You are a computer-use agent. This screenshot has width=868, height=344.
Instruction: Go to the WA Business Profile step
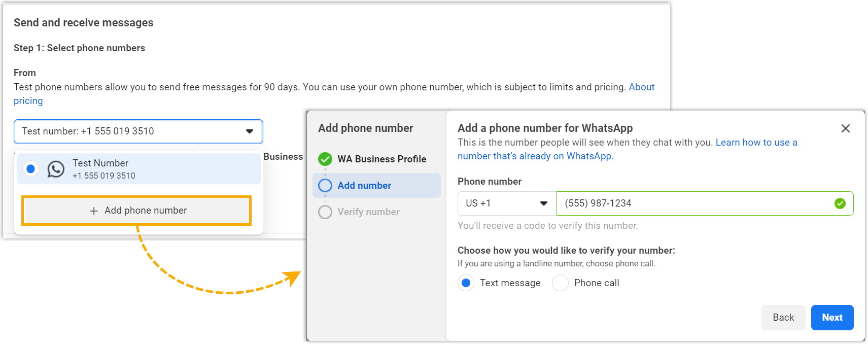[x=381, y=159]
